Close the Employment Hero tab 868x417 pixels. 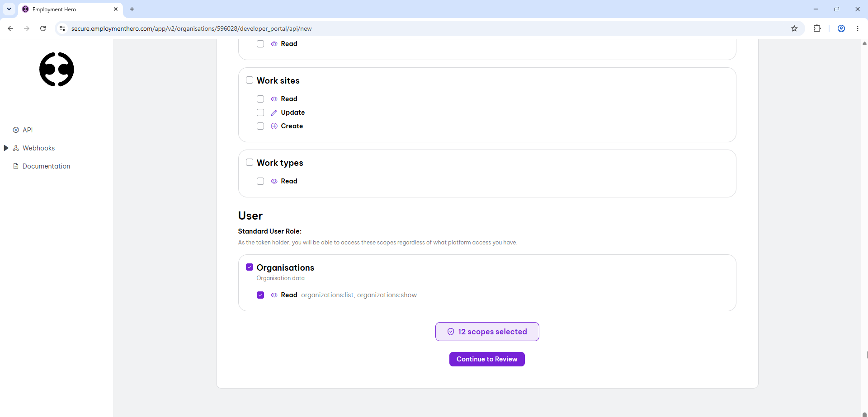coord(116,9)
